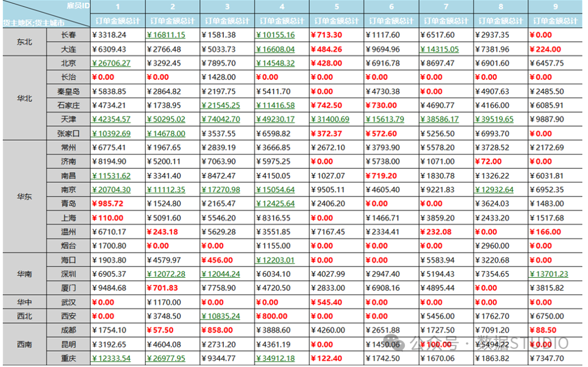
Task: Click the 华南 region label
Action: (x=24, y=274)
